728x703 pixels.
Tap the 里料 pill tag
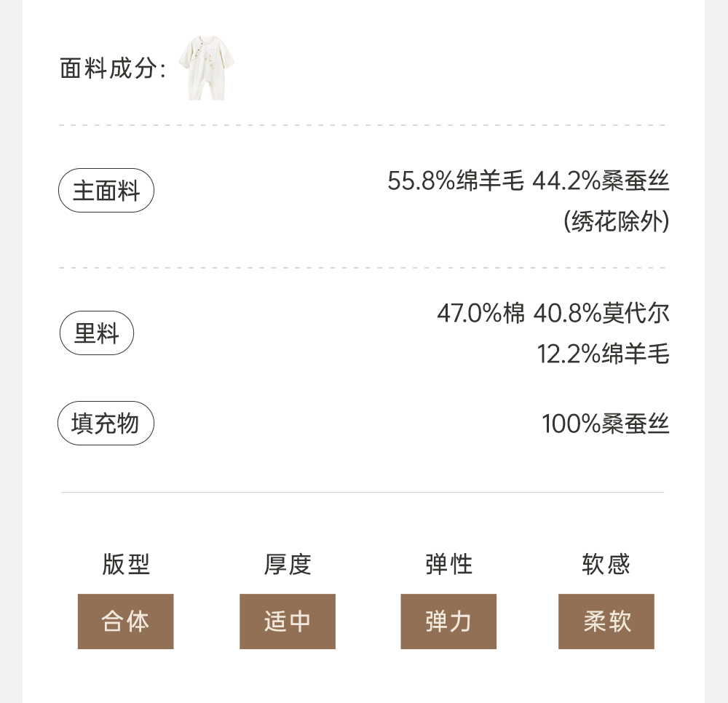pyautogui.click(x=97, y=333)
